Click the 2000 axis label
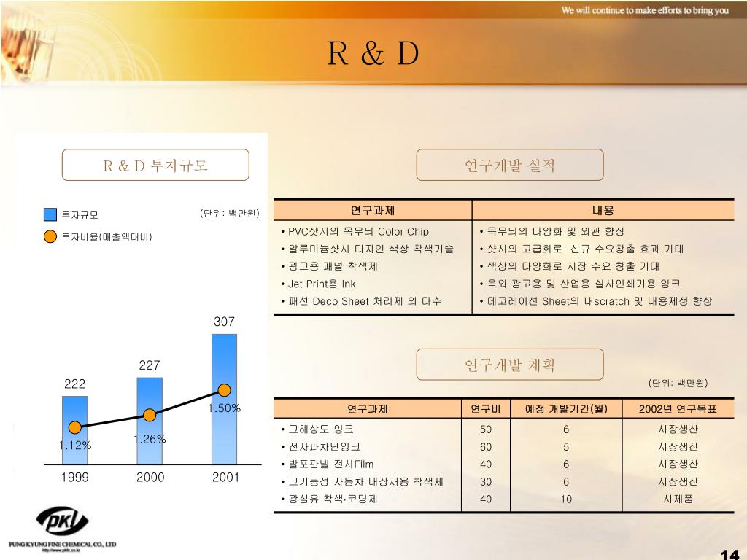 coord(150,477)
